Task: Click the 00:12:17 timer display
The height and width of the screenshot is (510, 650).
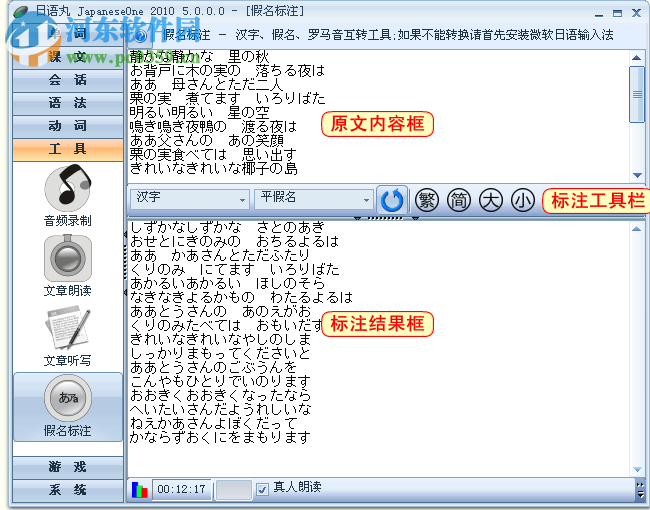Action: coord(182,489)
